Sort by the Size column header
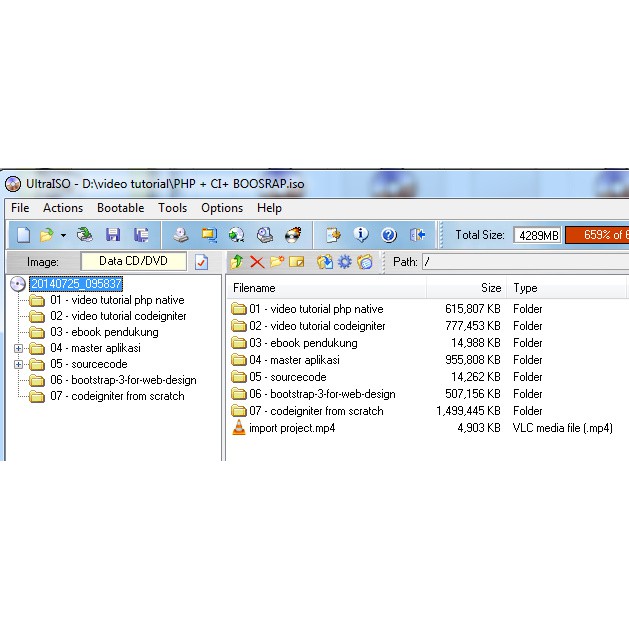 [466, 288]
